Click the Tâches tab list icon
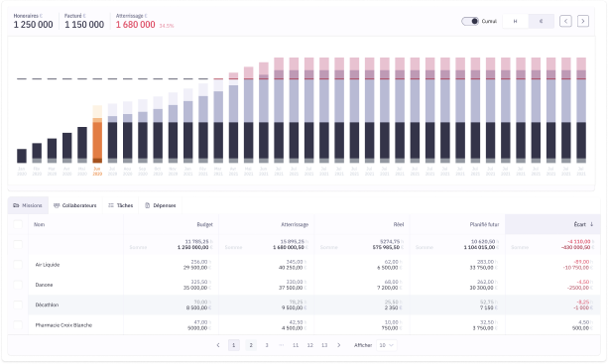Viewport: 609px width, 364px height. [111, 205]
